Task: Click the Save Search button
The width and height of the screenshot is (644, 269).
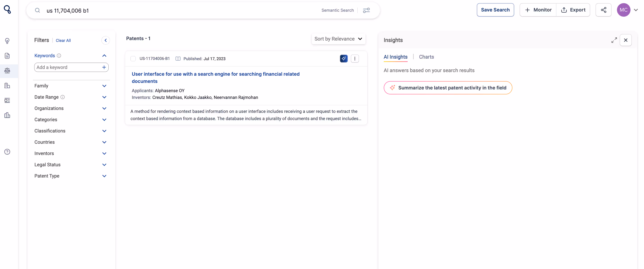Action: pos(495,10)
